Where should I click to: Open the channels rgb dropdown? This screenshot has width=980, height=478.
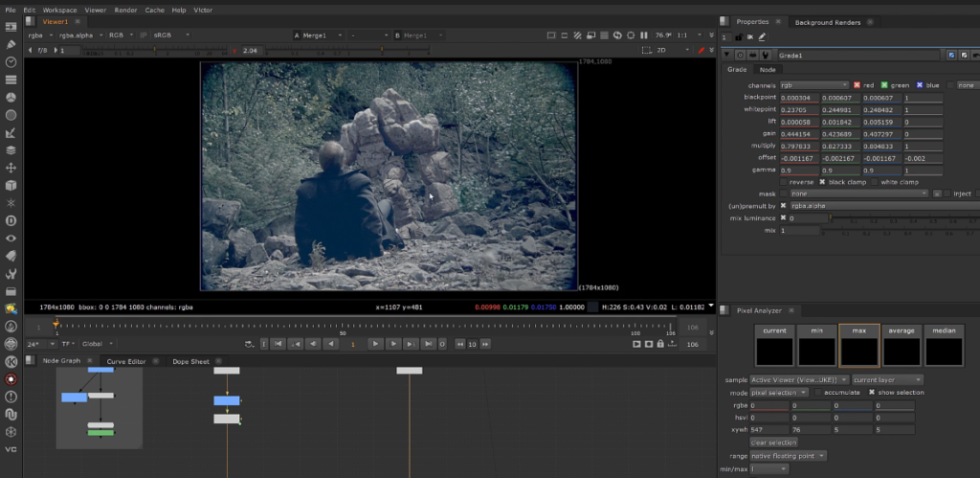click(x=813, y=85)
